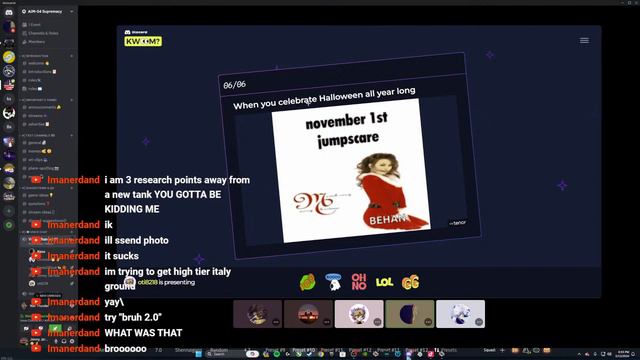Send the blue ghost reaction emoji
The height and width of the screenshot is (360, 640).
[333, 282]
